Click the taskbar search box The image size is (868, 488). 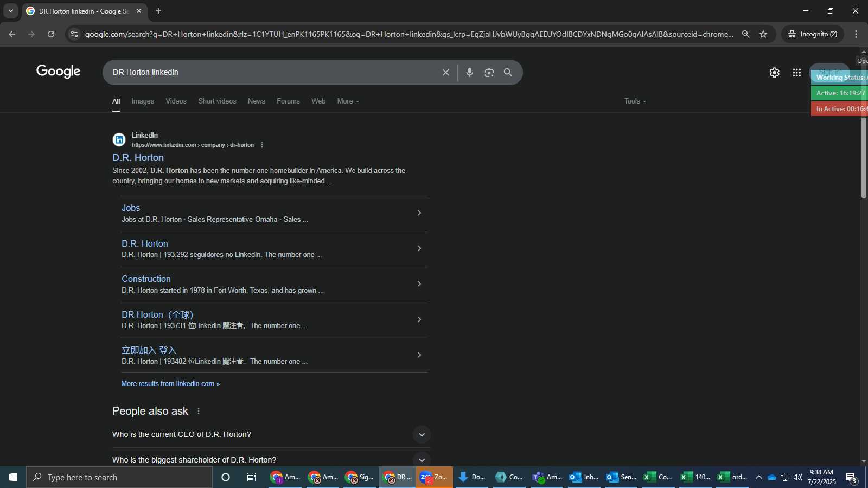click(x=119, y=477)
